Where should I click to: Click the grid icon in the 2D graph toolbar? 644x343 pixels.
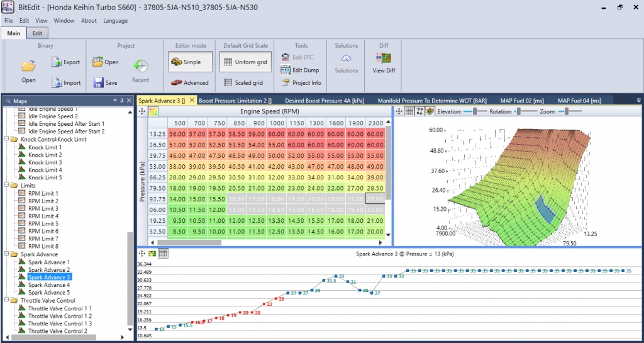(x=163, y=254)
